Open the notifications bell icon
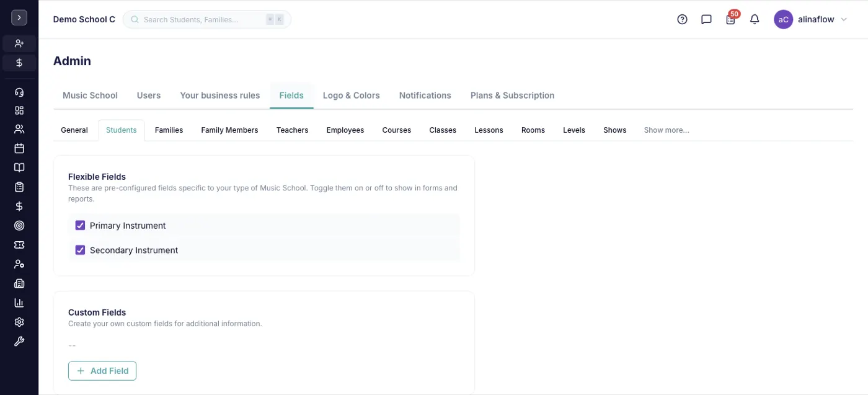 tap(755, 19)
